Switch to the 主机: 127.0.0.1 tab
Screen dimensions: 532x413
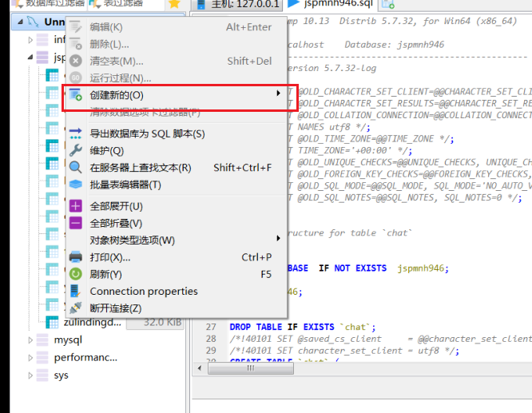coord(237,5)
